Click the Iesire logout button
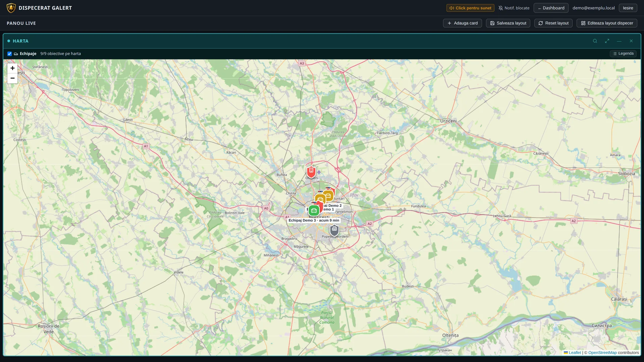The width and height of the screenshot is (644, 362). click(x=628, y=8)
